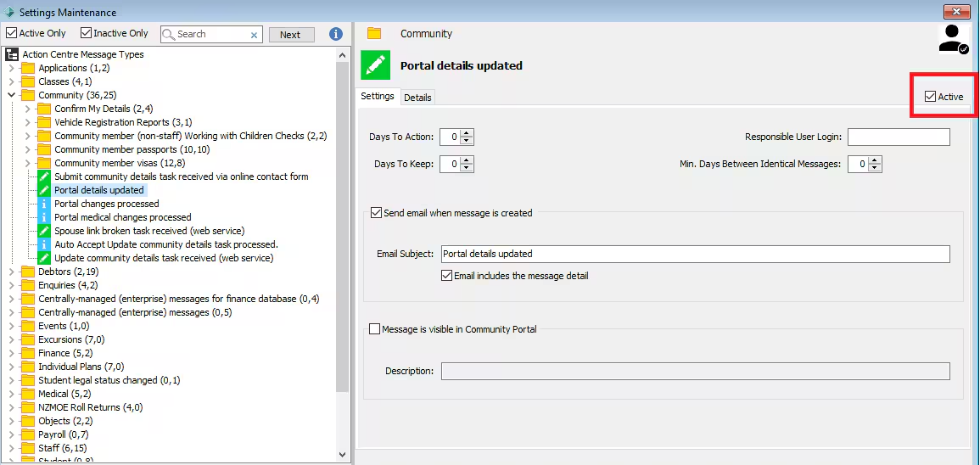Expand the Vehicle Registration Reports node
Image resolution: width=980 pixels, height=465 pixels.
pos(27,122)
